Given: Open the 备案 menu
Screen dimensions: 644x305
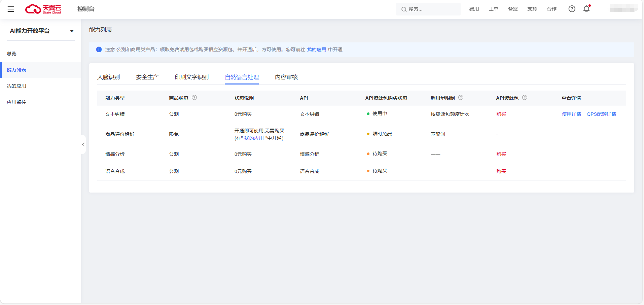Looking at the screenshot, I should (513, 9).
